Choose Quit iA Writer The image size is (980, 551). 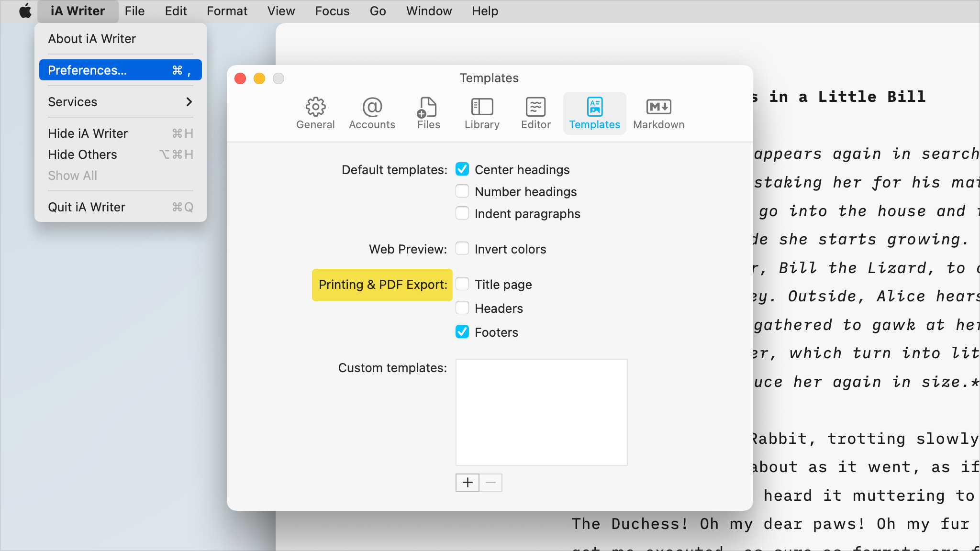pyautogui.click(x=121, y=207)
